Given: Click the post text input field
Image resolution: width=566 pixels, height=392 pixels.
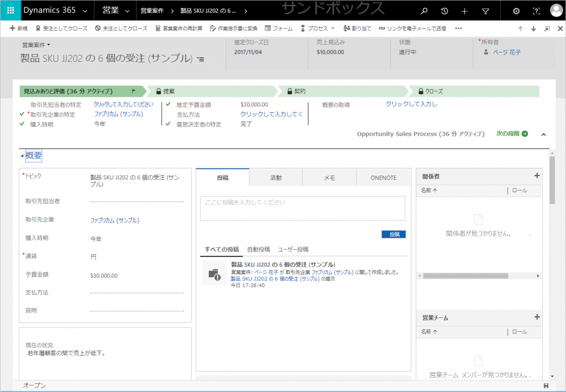Looking at the screenshot, I should coord(302,208).
